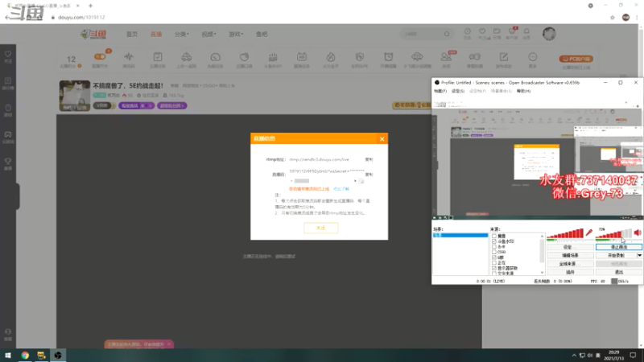
Task: Open the OBS 档案(F) menu
Action: (440, 91)
